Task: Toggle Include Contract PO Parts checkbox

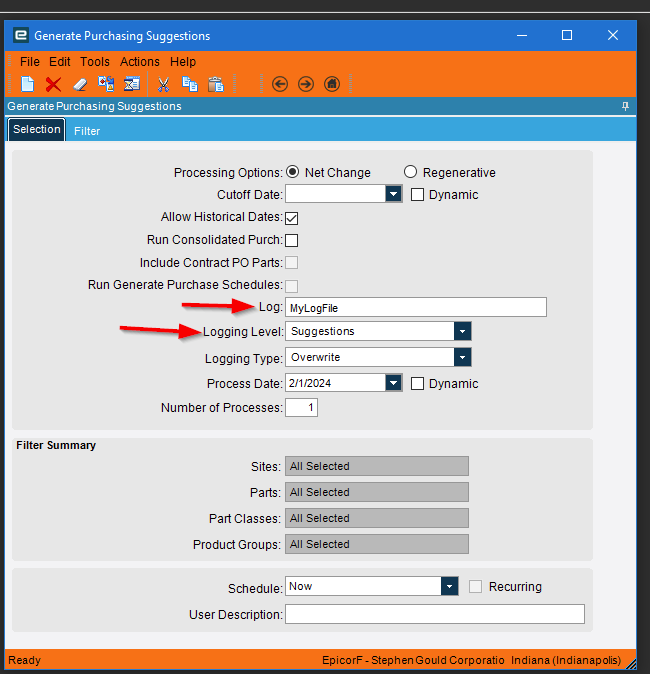Action: (291, 263)
